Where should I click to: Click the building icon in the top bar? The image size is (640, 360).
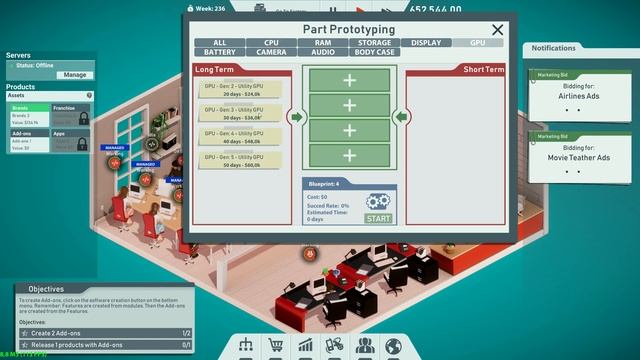pyautogui.click(x=260, y=8)
